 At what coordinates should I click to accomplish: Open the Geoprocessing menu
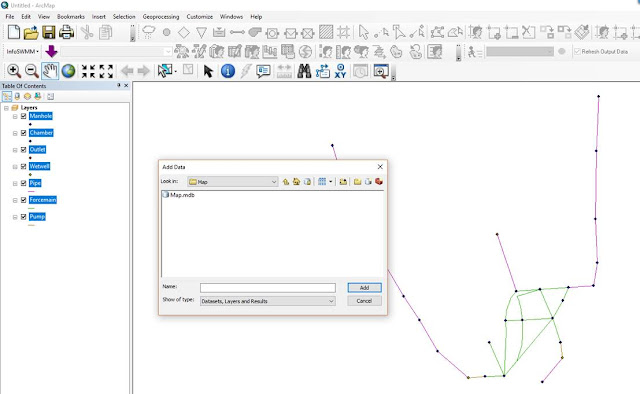coord(161,17)
